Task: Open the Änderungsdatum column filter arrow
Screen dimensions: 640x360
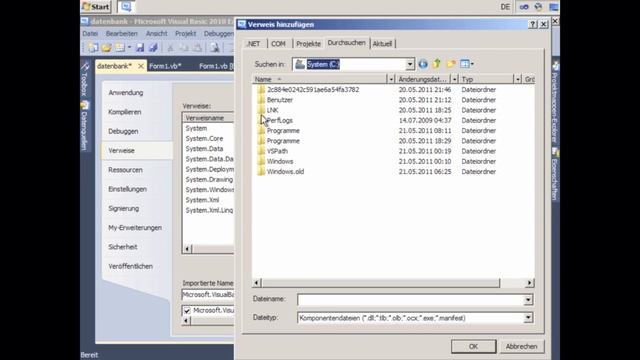Action: point(454,79)
